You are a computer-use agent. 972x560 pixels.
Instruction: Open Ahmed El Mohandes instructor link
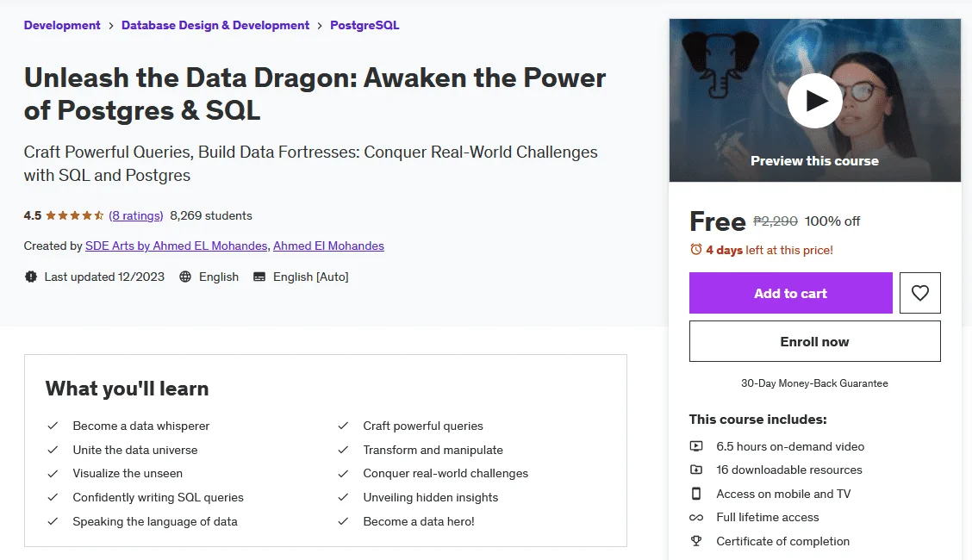[328, 246]
